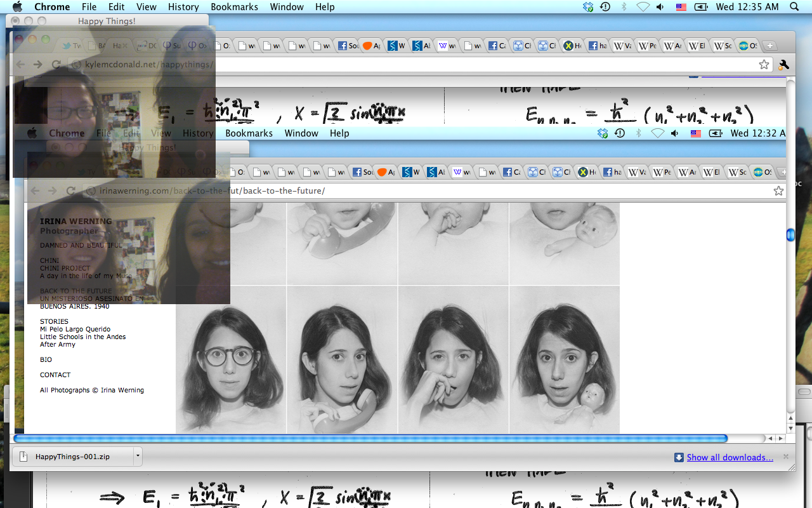This screenshot has height=508, width=812.
Task: Open the volume control in the menu bar
Action: click(660, 7)
